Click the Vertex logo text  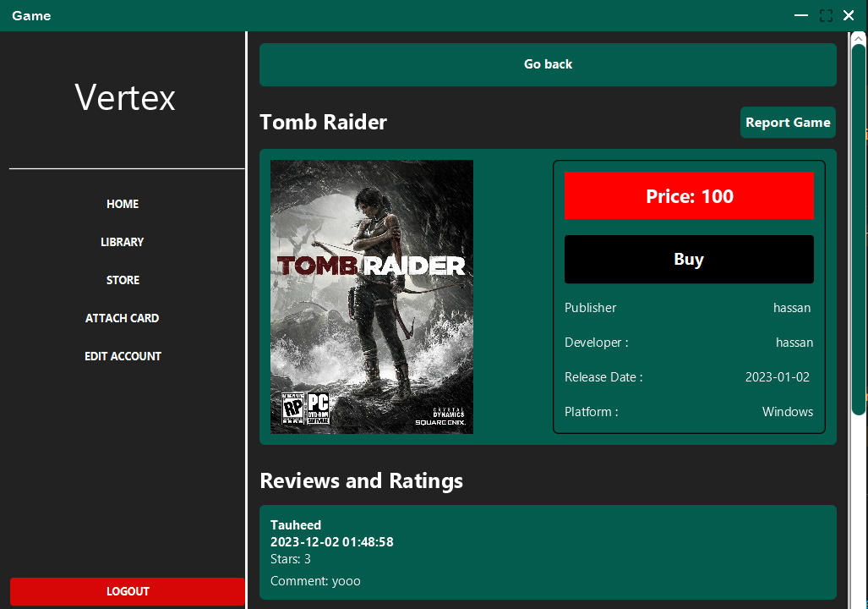pyautogui.click(x=125, y=97)
